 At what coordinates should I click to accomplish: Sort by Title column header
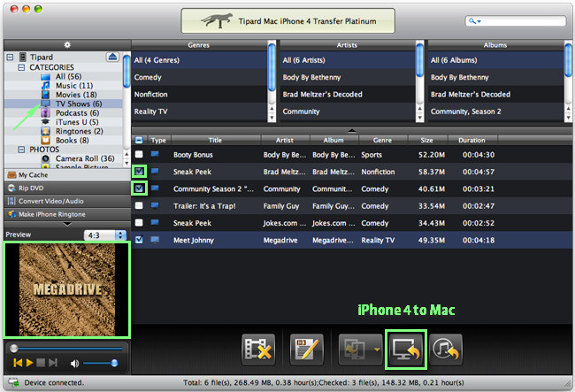coord(216,140)
